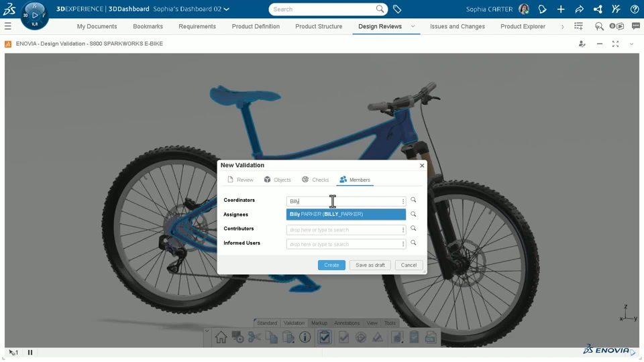
Task: Click the dashboard search-pin icon
Action: [599, 26]
